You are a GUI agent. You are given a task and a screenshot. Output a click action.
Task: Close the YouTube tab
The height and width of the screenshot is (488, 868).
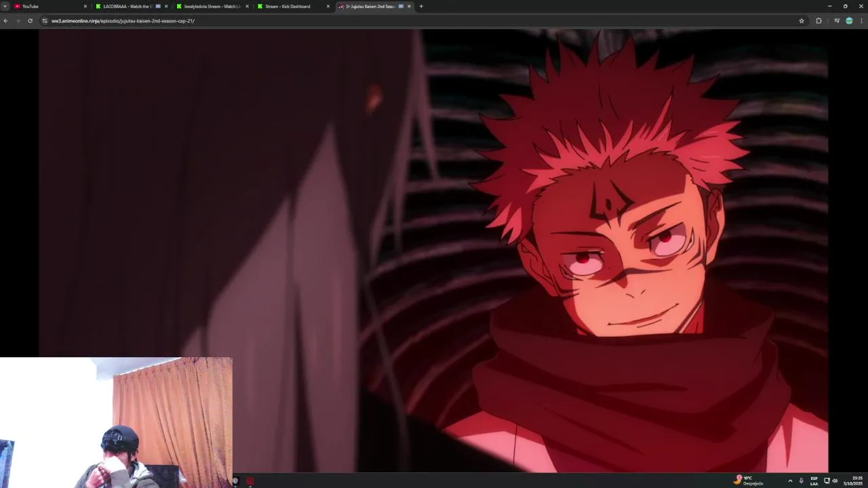click(x=85, y=6)
